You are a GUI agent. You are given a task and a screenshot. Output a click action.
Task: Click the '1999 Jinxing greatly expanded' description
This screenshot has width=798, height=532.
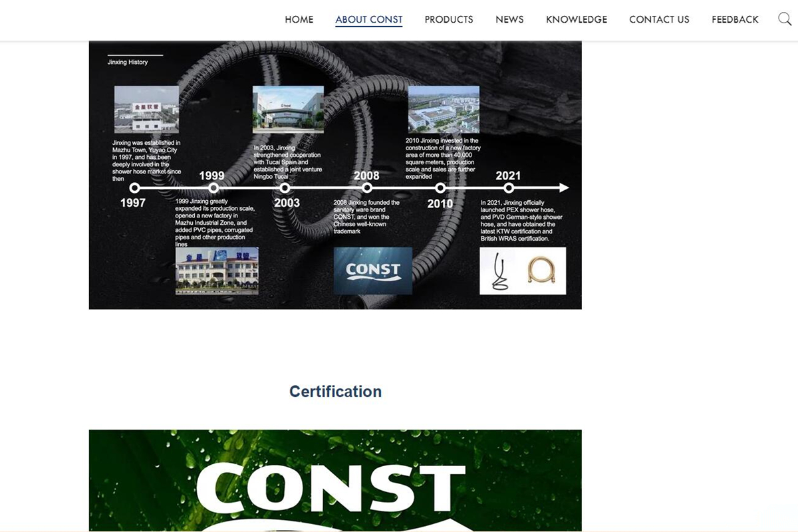click(x=214, y=223)
